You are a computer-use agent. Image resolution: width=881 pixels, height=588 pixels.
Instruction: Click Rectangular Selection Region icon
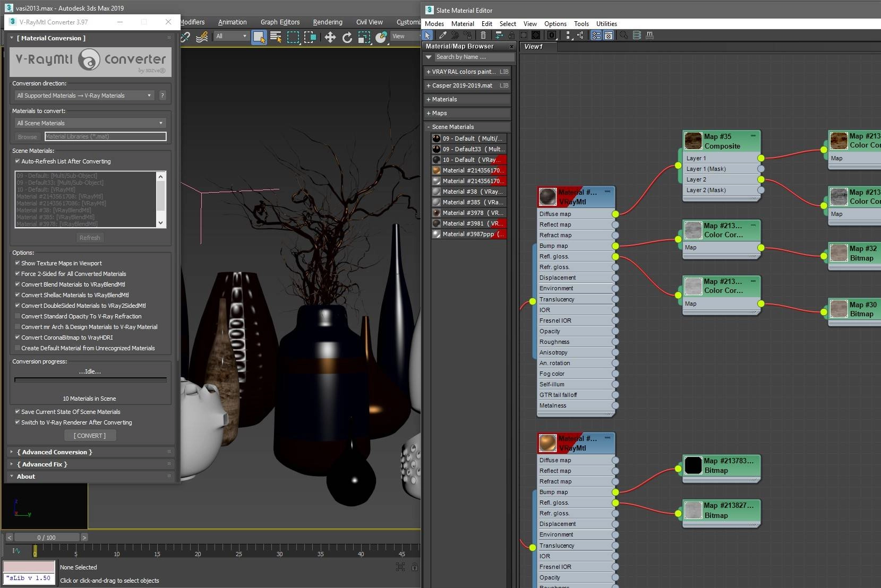[293, 37]
